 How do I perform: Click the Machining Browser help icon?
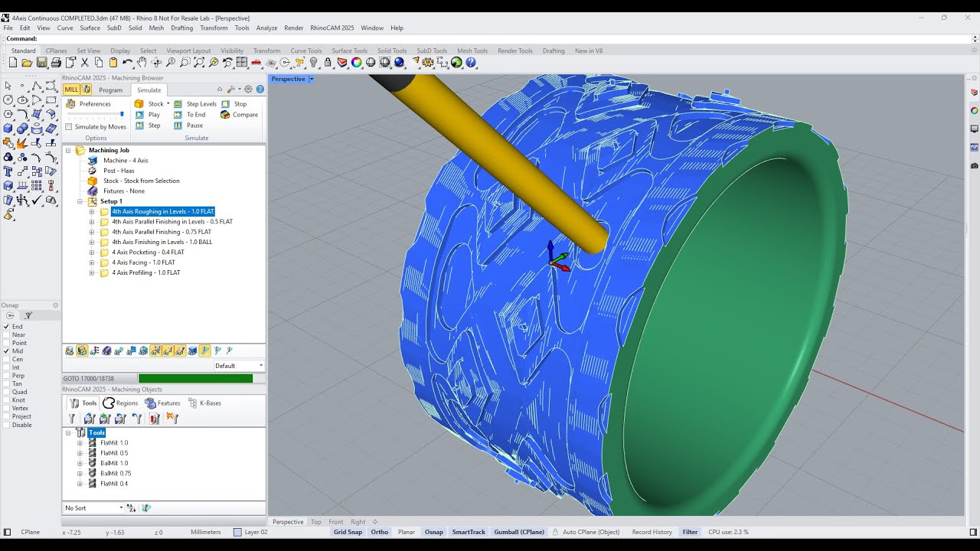(260, 89)
